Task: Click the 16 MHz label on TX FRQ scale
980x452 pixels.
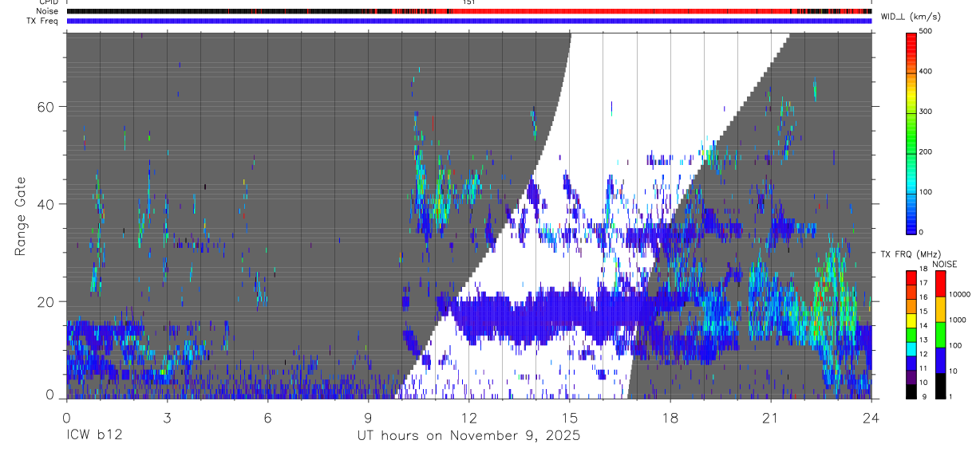Action: (925, 297)
